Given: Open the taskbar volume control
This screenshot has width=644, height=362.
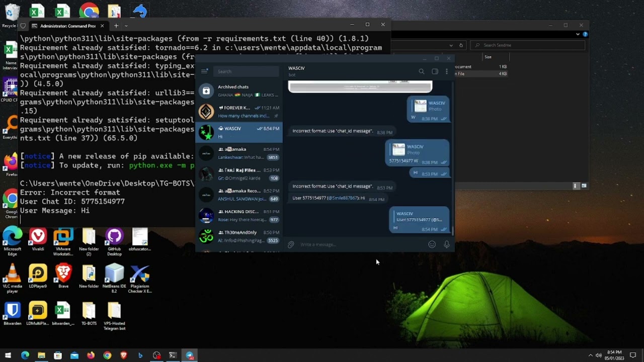Looking at the screenshot, I should [x=599, y=355].
